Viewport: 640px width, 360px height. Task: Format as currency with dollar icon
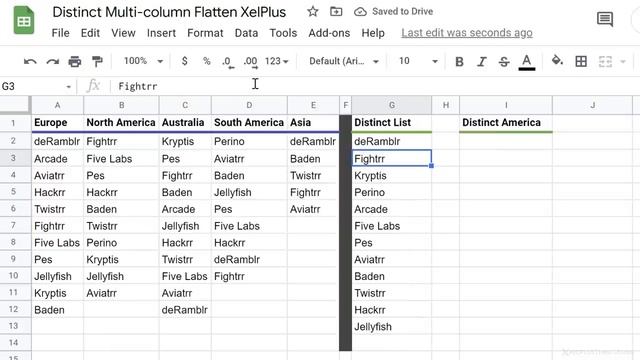184,61
